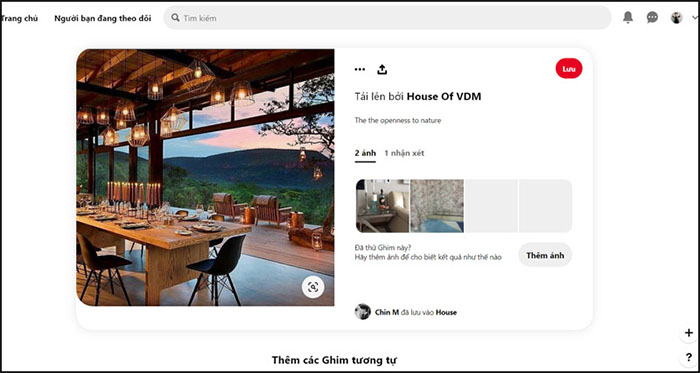Open the first tried-it photo thumbnail
Viewport: 700px width, 373px height.
coord(383,206)
